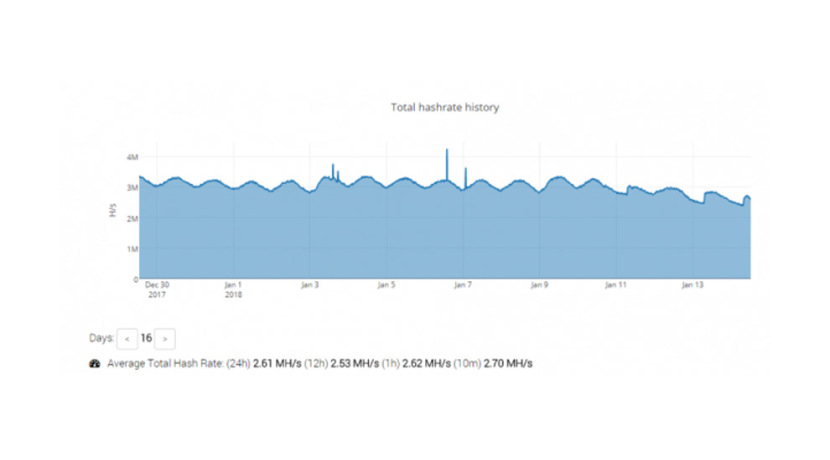Screen dimensions: 830x460
Task: Select the 24h average 2.61 MH/s value
Action: coord(277,364)
